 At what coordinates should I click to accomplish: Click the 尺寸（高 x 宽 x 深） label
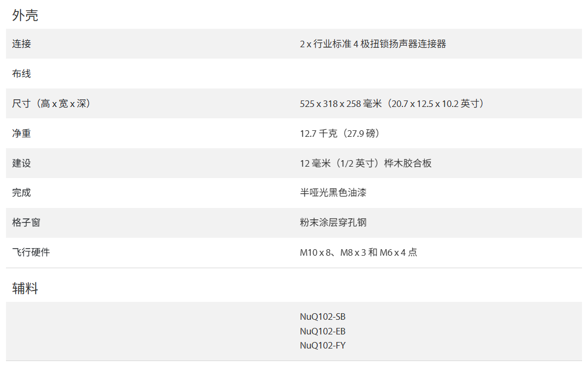click(x=52, y=103)
